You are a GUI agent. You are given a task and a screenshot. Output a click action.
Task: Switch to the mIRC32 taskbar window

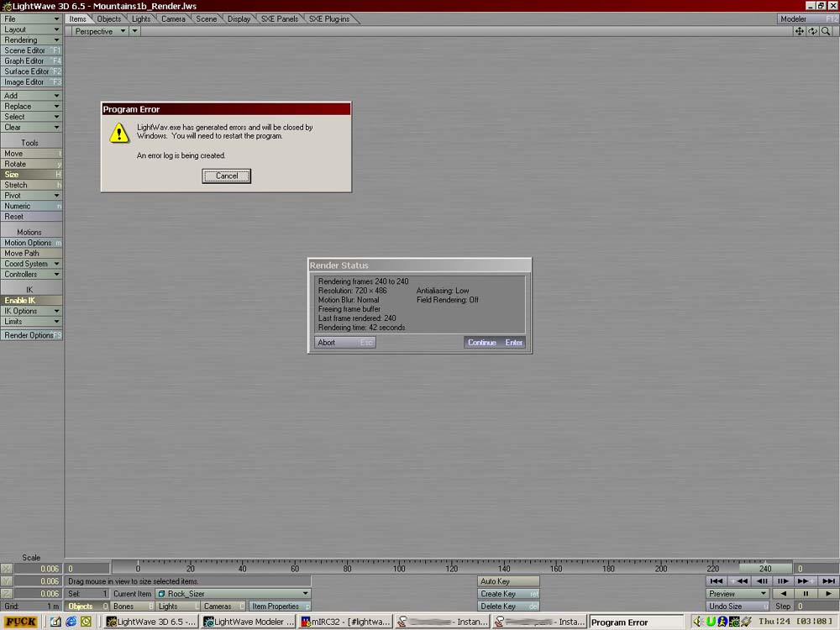click(345, 622)
